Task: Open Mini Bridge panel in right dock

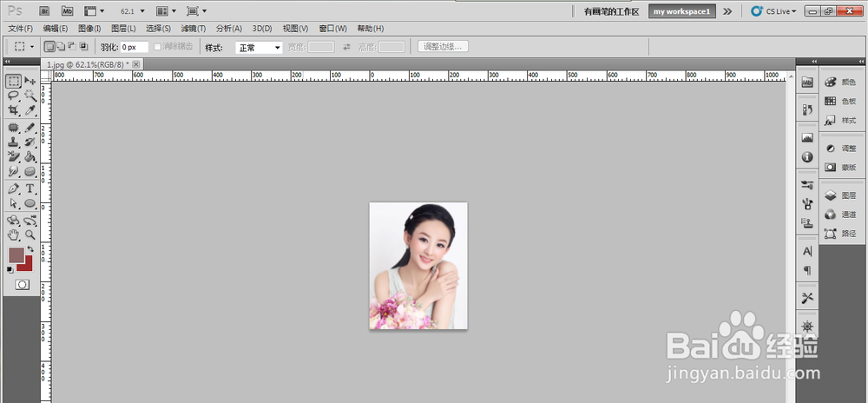Action: pos(807,83)
